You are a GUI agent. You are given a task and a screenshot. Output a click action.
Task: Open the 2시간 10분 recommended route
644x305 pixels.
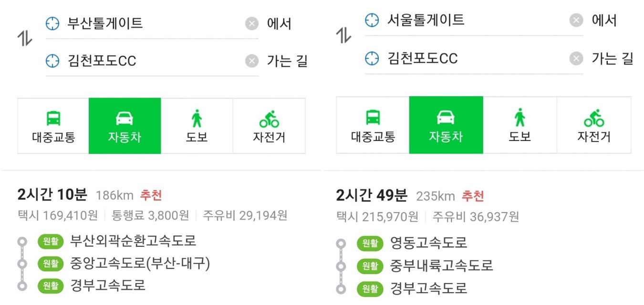[52, 195]
